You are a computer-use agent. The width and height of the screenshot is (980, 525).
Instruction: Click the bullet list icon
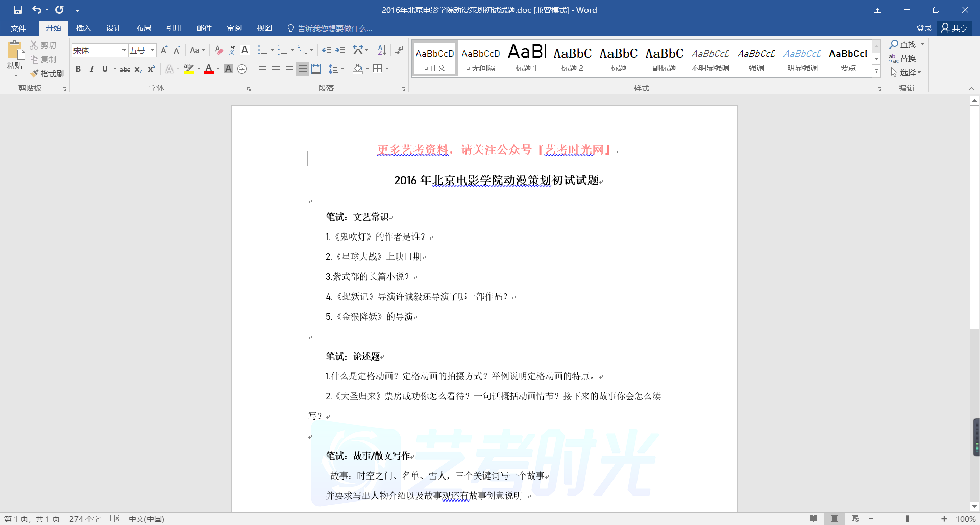pyautogui.click(x=262, y=50)
